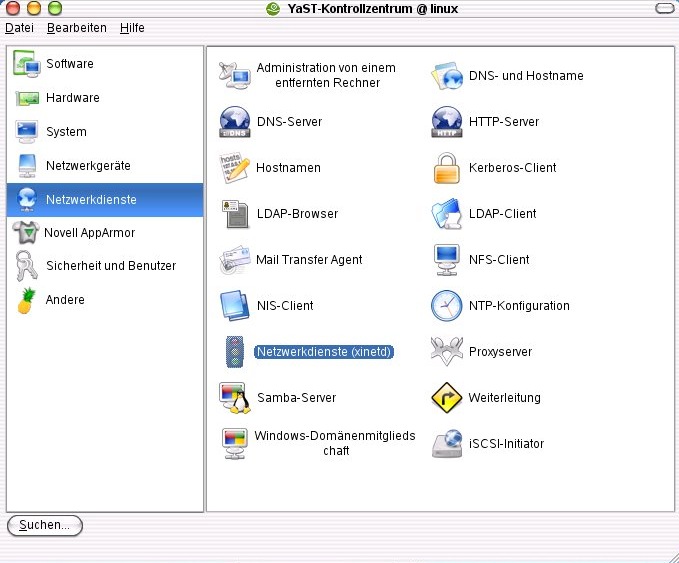Launch Administration von einem entfernten Rechner icon

click(234, 76)
